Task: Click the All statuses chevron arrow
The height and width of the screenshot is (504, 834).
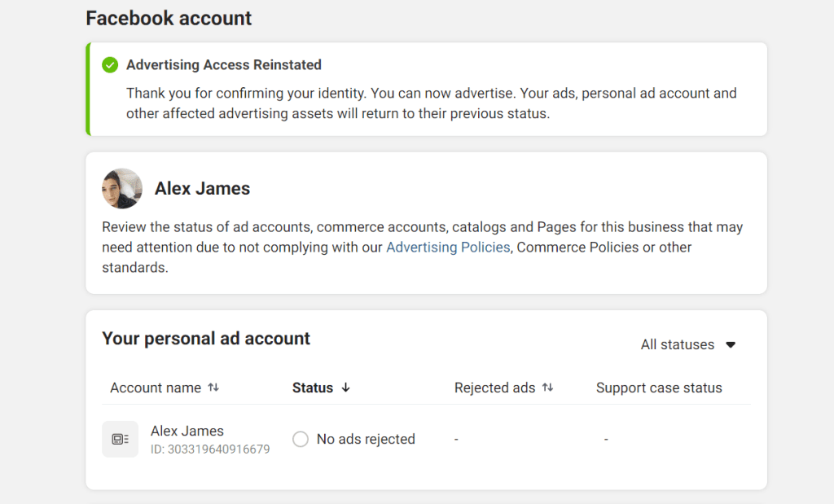Action: click(731, 344)
